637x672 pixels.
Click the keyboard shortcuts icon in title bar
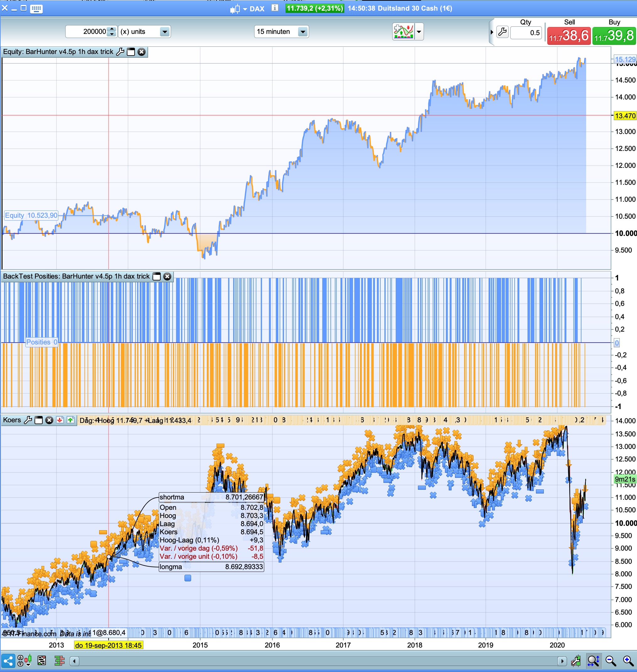(x=36, y=9)
